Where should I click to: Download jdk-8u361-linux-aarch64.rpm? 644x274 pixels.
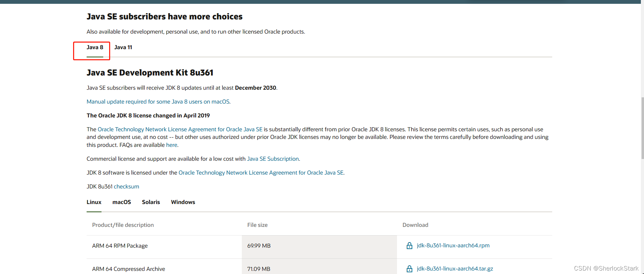coord(453,245)
